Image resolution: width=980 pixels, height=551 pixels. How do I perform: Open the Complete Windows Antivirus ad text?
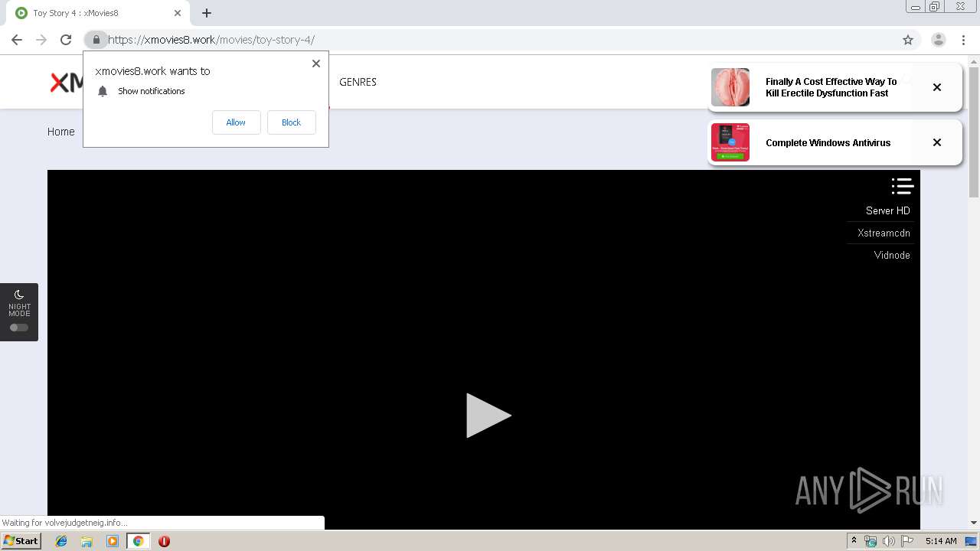point(828,143)
